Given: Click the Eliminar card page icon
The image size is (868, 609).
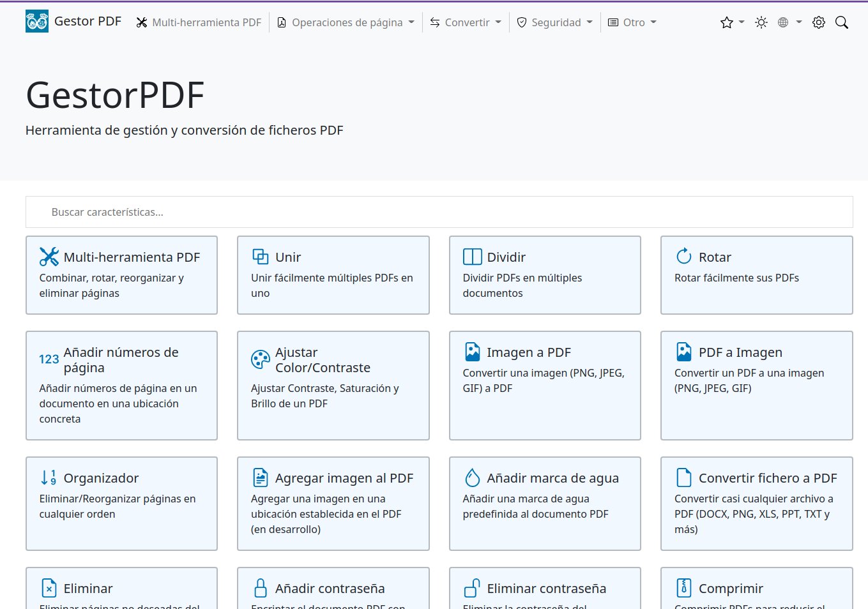Looking at the screenshot, I should point(49,588).
